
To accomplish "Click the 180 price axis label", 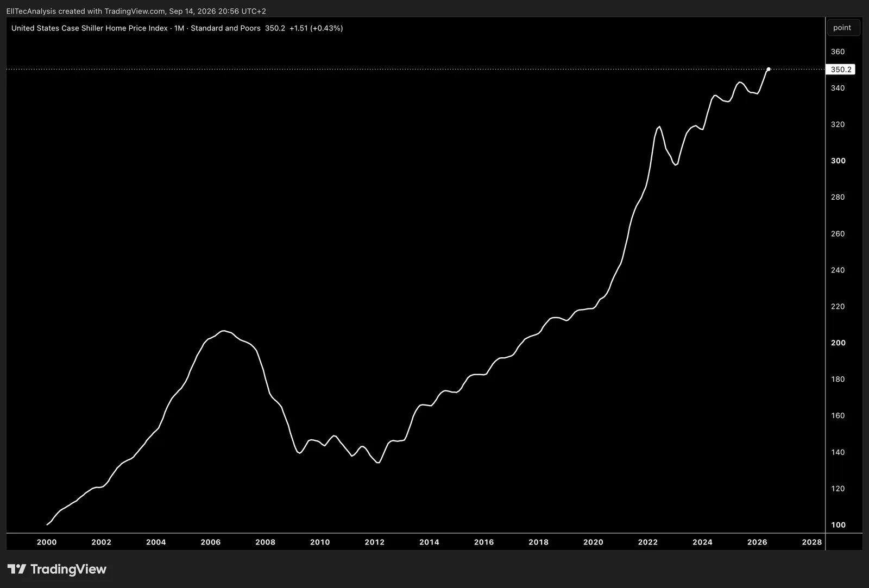I will point(837,379).
